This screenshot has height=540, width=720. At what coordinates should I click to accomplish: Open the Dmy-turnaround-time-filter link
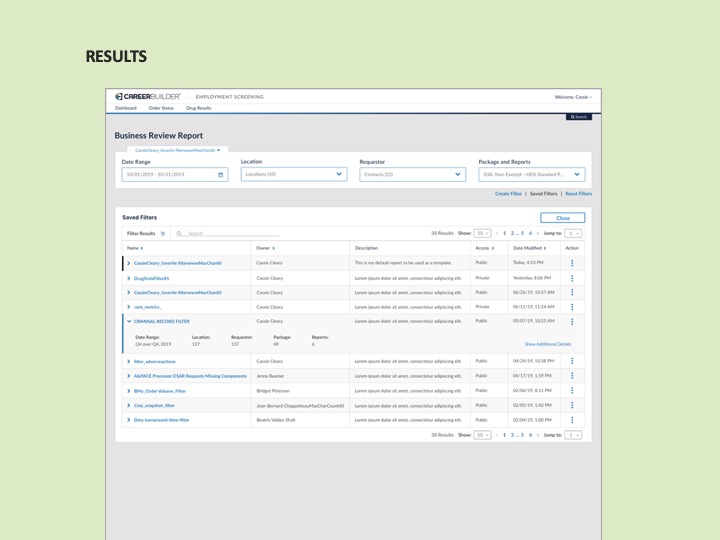161,420
